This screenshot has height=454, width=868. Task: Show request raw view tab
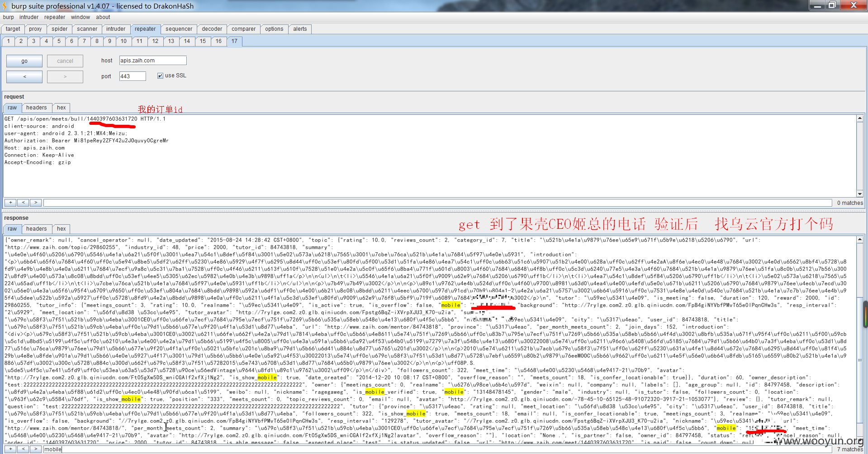[x=12, y=108]
